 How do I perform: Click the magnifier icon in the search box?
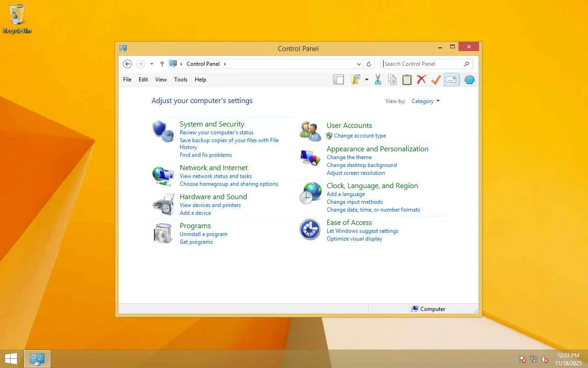(x=466, y=64)
